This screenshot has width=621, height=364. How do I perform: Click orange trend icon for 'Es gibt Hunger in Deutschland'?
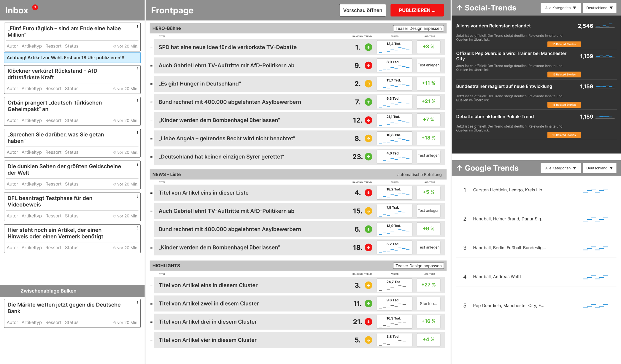pyautogui.click(x=369, y=84)
